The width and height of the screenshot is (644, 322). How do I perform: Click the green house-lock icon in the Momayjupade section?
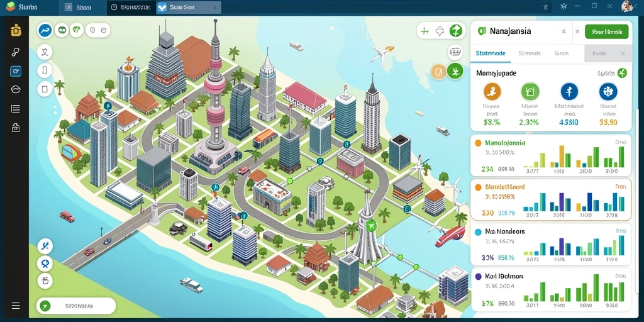(x=530, y=91)
